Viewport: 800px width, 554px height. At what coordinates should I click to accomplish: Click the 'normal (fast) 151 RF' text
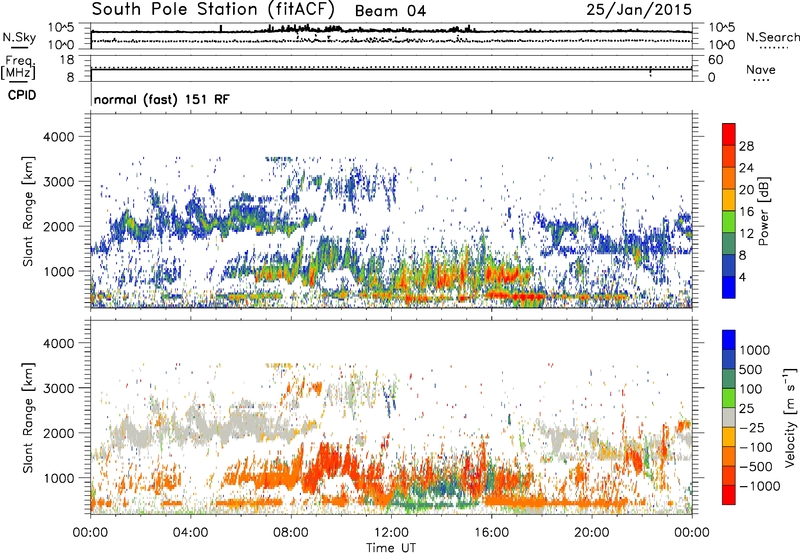pyautogui.click(x=162, y=99)
